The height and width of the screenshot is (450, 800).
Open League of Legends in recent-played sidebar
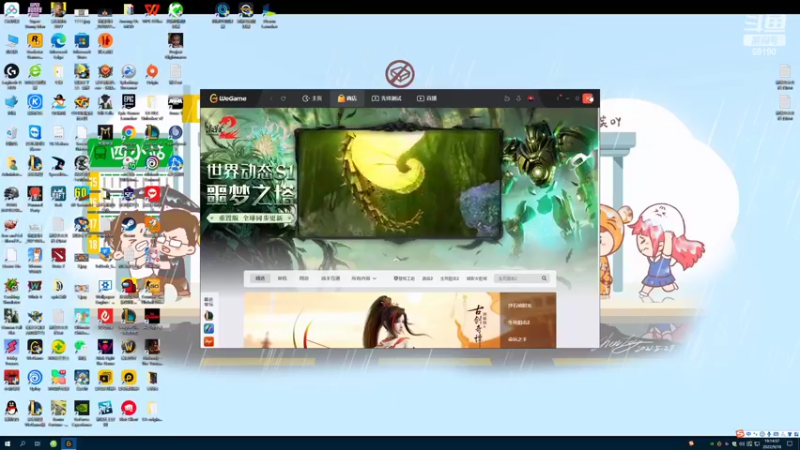(209, 316)
